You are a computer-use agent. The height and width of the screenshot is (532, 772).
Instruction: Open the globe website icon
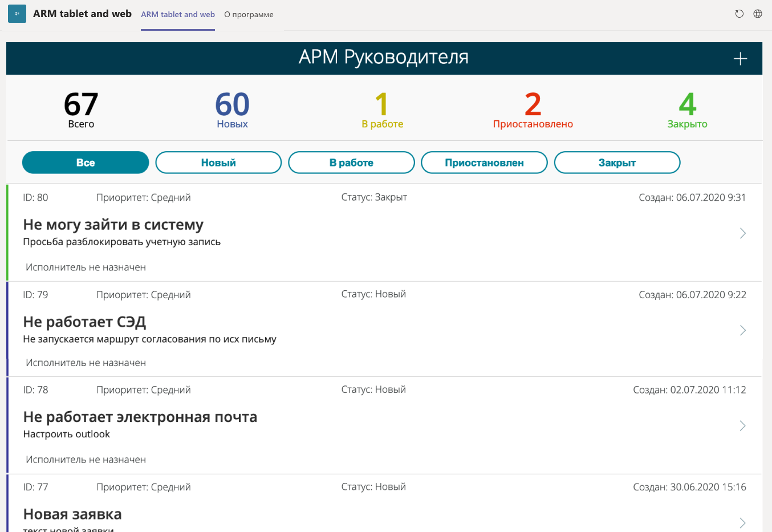click(x=758, y=14)
